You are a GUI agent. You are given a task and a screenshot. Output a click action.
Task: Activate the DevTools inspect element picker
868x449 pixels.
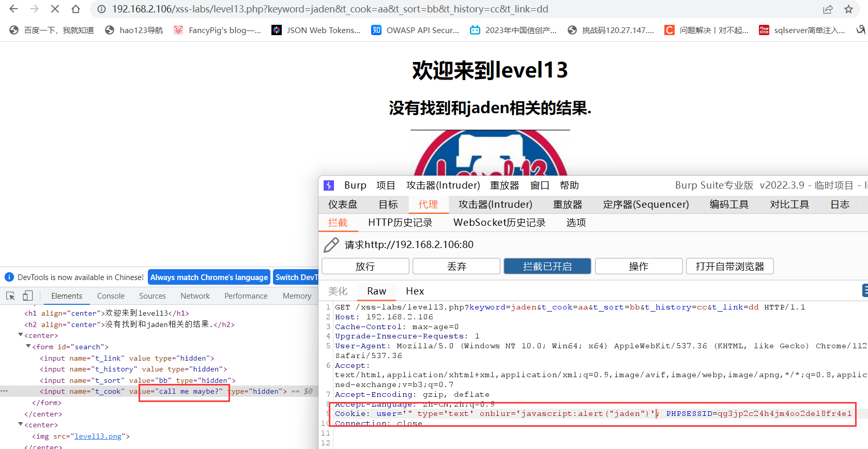click(x=10, y=296)
